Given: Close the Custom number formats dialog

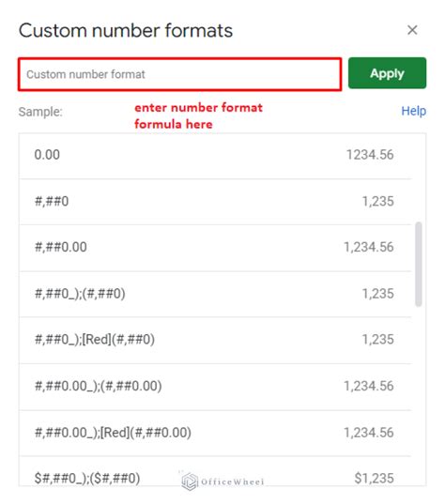Looking at the screenshot, I should 412,30.
